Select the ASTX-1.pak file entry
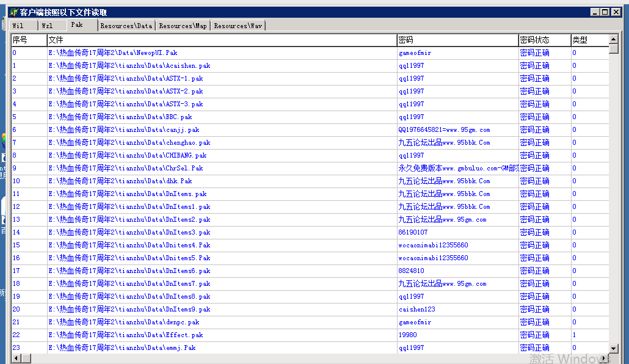This screenshot has height=364, width=629. pos(126,79)
